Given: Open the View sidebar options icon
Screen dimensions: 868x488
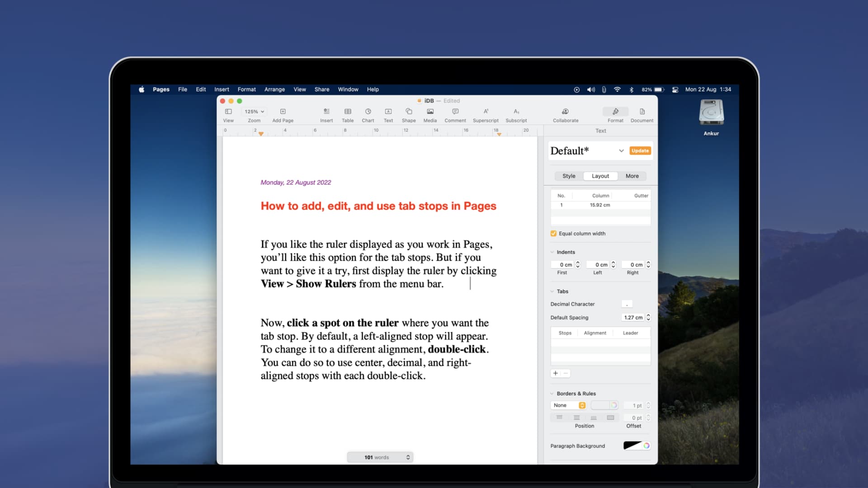Looking at the screenshot, I should coord(228,112).
